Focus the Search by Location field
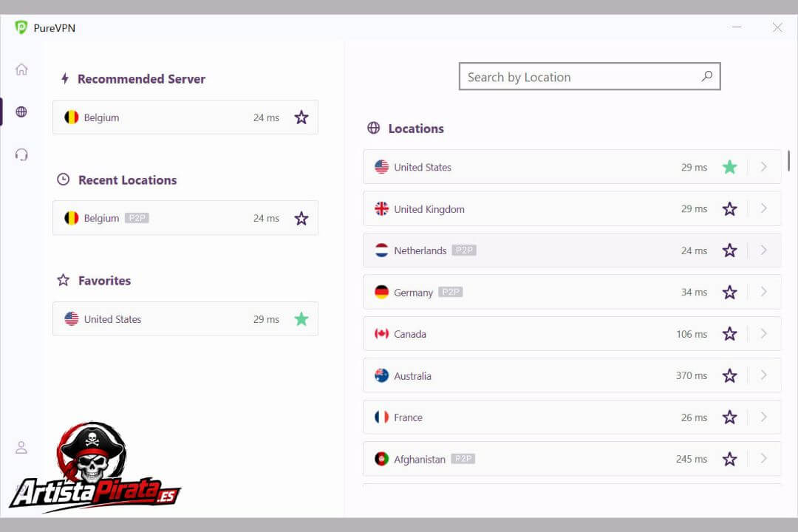798x532 pixels. [590, 76]
